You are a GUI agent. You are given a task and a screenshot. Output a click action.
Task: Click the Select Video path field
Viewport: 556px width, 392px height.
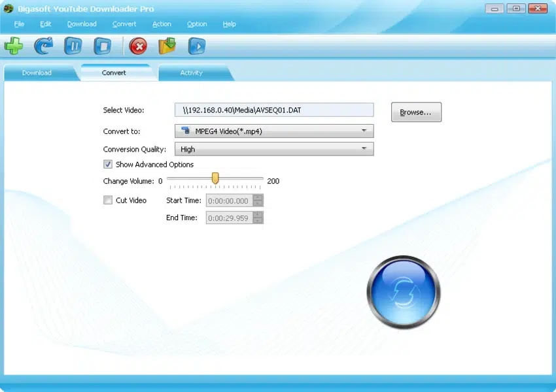tap(274, 110)
